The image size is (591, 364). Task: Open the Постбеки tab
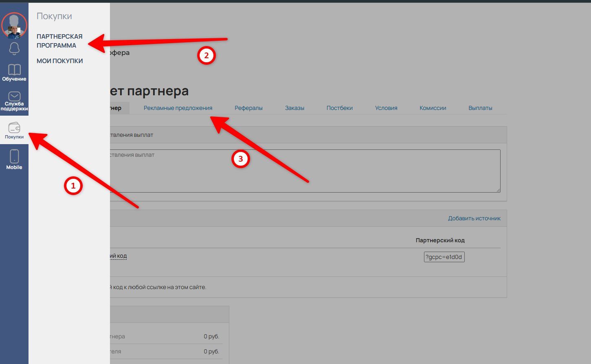point(340,108)
